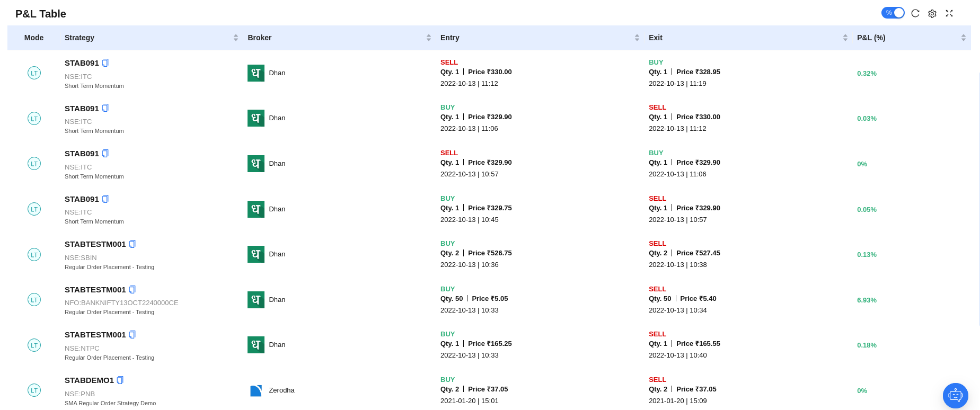Select exit timestamp 2022-10-13 | 11:19

point(677,84)
